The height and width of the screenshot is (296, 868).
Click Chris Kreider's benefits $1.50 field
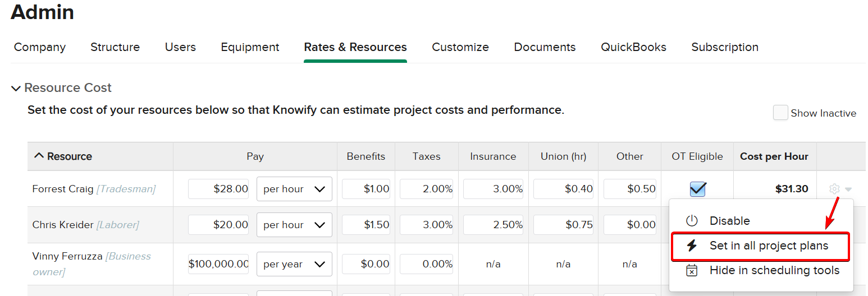(366, 225)
